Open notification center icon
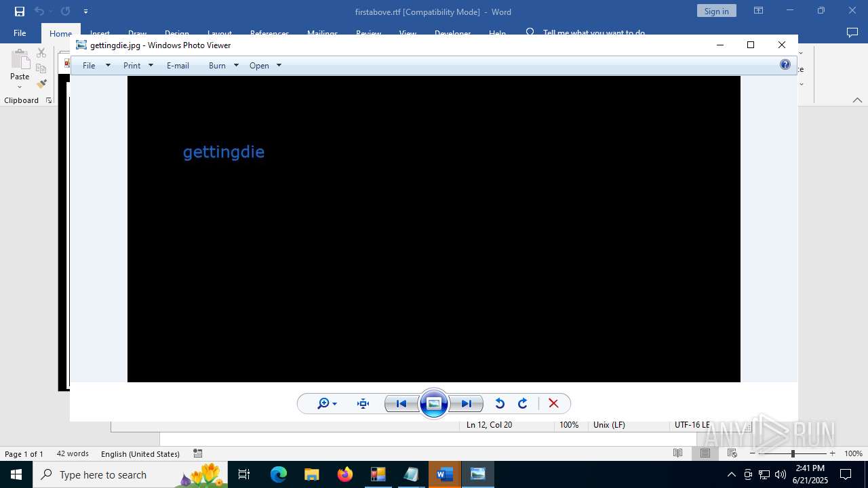This screenshot has width=868, height=488. coord(846,474)
